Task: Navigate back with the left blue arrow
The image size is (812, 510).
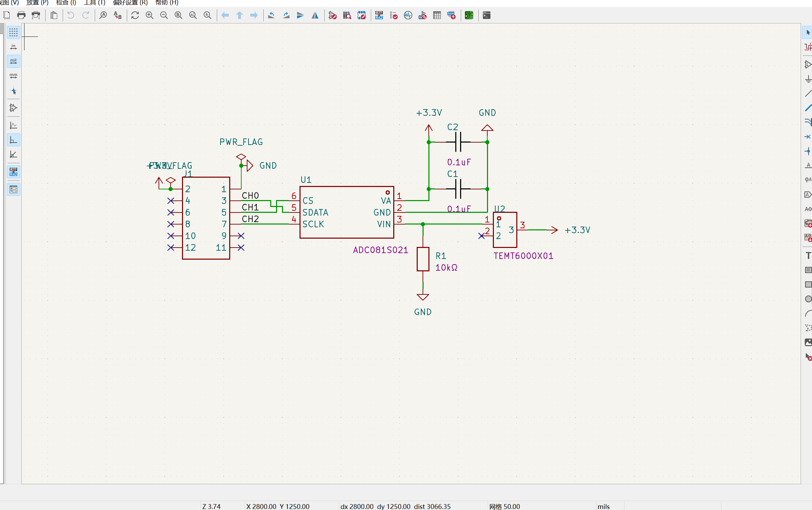Action: click(x=225, y=15)
